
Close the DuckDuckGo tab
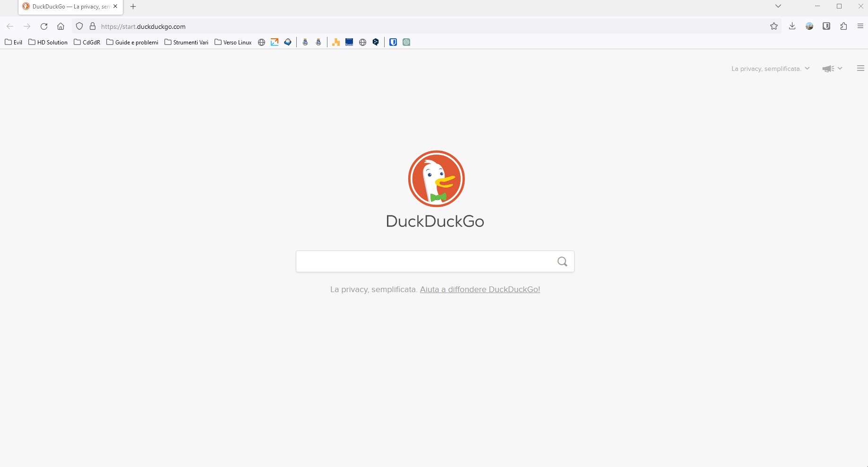point(115,7)
